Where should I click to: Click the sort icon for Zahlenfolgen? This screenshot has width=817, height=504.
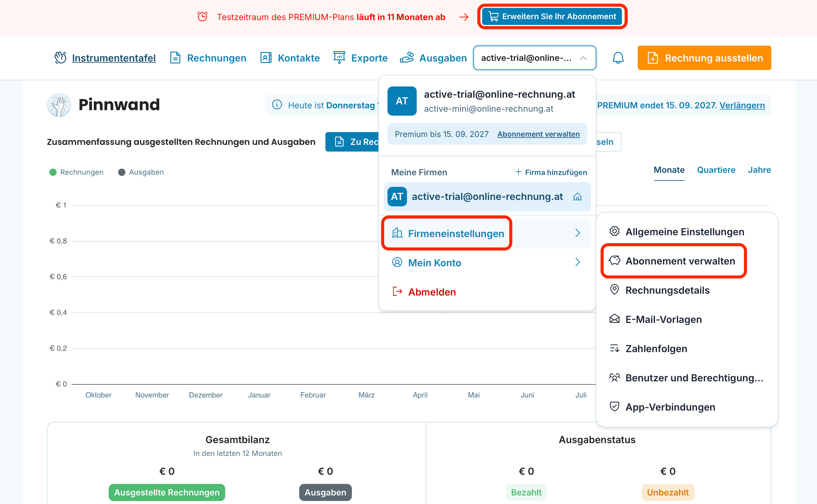(x=614, y=348)
